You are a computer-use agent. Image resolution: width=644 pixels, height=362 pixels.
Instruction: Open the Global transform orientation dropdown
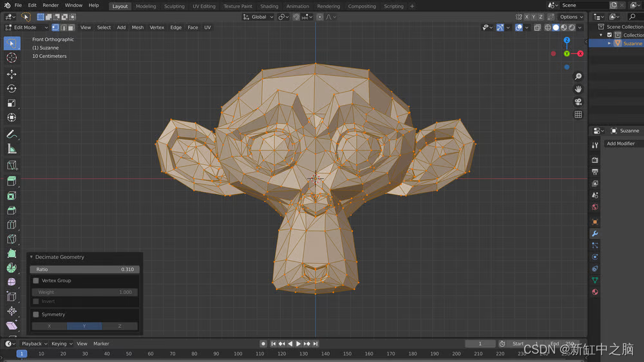pos(258,17)
